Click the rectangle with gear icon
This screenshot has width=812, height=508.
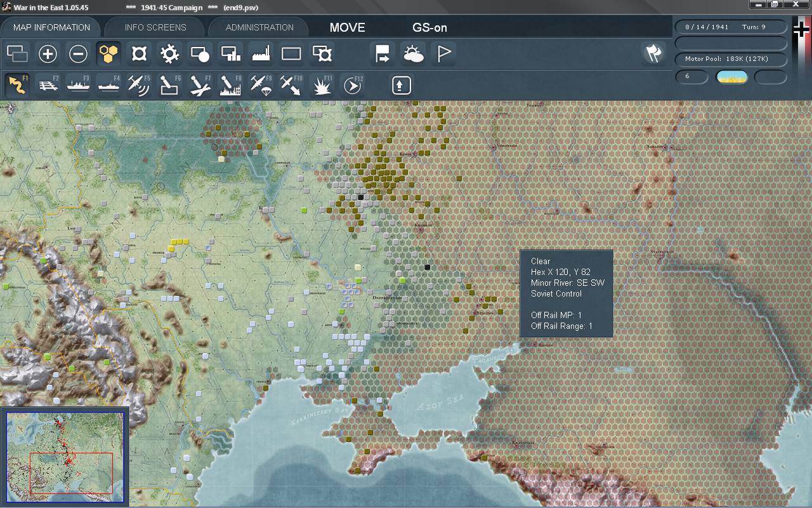click(x=322, y=54)
